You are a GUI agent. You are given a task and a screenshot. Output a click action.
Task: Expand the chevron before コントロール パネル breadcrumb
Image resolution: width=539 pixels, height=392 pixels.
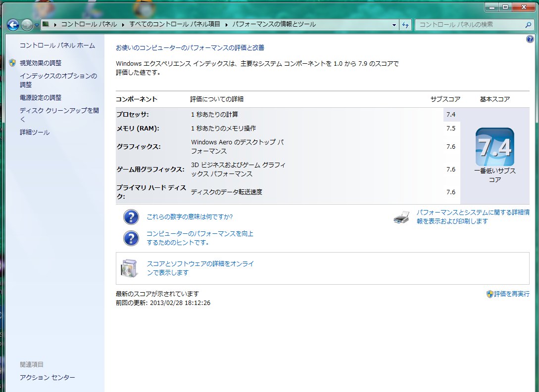pyautogui.click(x=55, y=25)
